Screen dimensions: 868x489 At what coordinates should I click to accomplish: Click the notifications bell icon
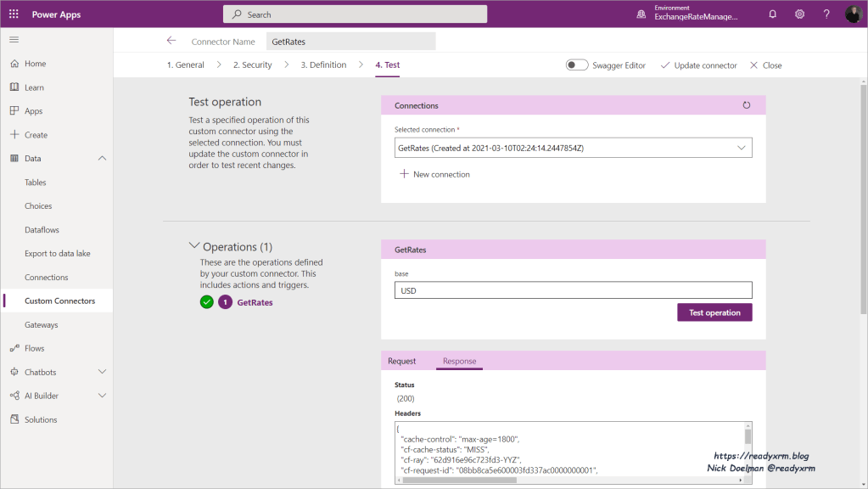(x=772, y=14)
